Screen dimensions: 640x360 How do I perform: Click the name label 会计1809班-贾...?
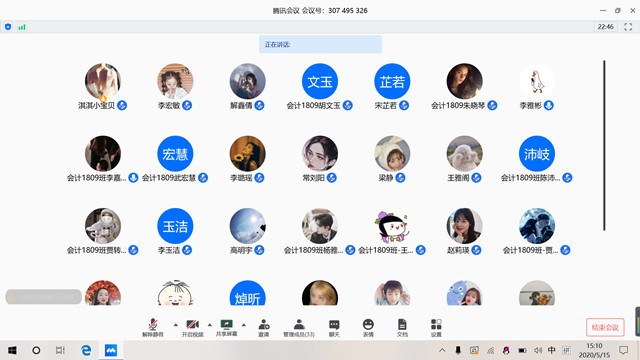click(530, 250)
